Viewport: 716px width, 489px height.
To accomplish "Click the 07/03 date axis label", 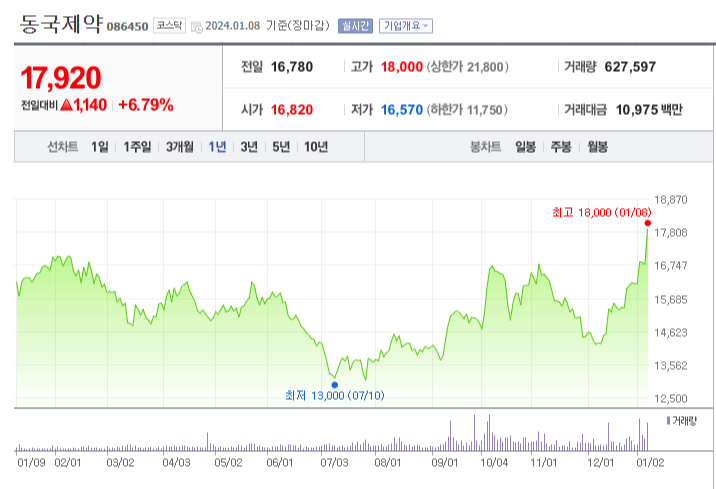I will tap(334, 463).
